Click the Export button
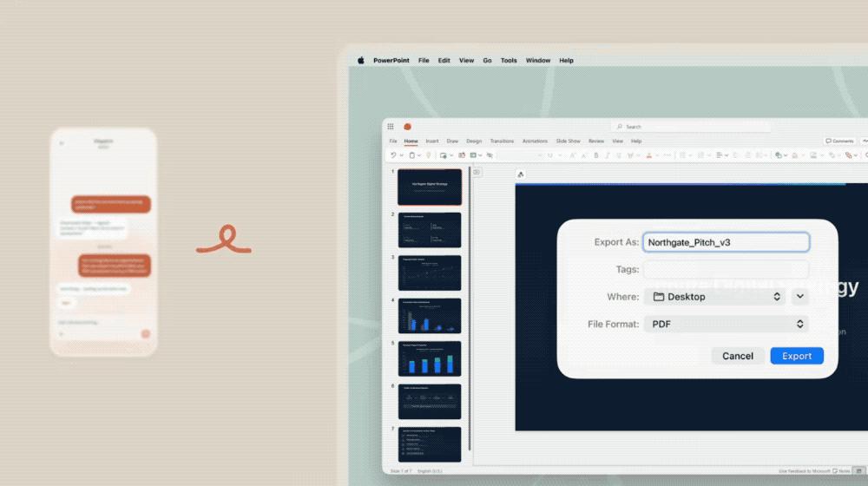This screenshot has width=868, height=486. pyautogui.click(x=797, y=356)
